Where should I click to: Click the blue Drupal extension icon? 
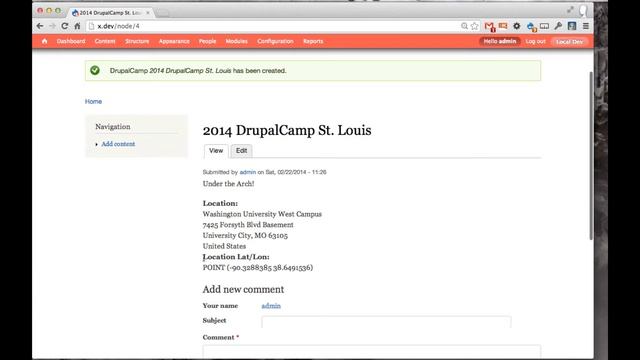point(531,27)
